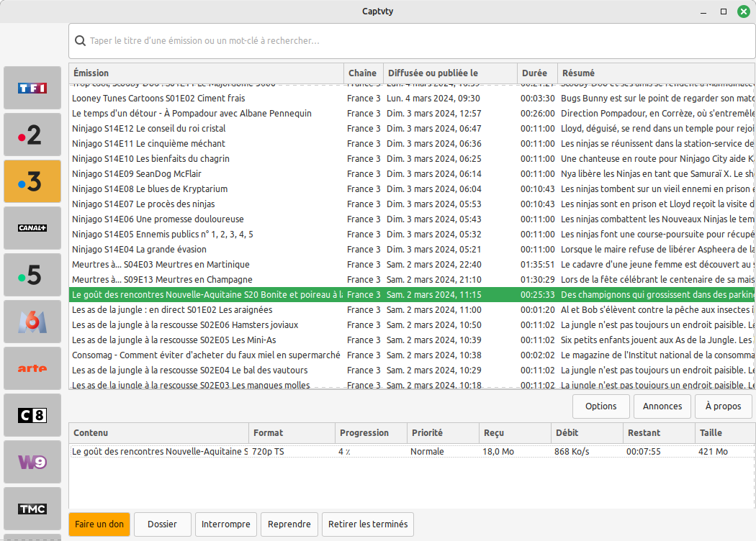Click Retirer les terminés button
Screen dimensions: 756x541
(368, 524)
